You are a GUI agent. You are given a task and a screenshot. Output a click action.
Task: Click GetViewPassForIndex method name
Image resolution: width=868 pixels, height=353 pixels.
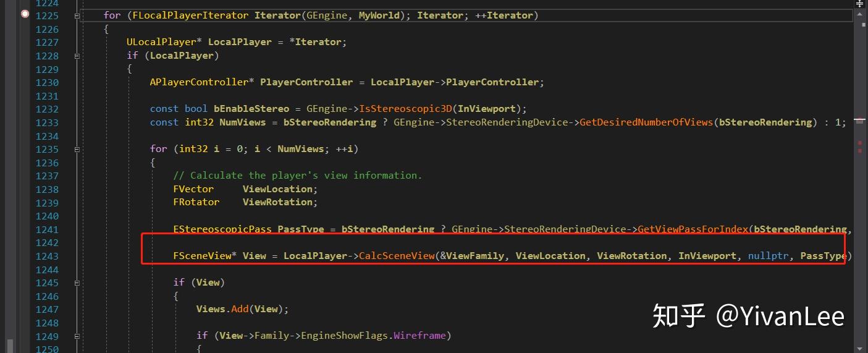(693, 229)
